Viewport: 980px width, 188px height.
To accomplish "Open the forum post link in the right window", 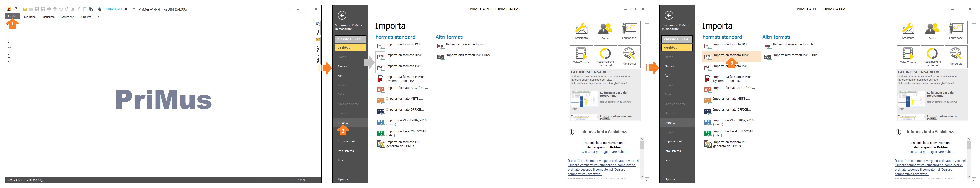I will tap(930, 167).
